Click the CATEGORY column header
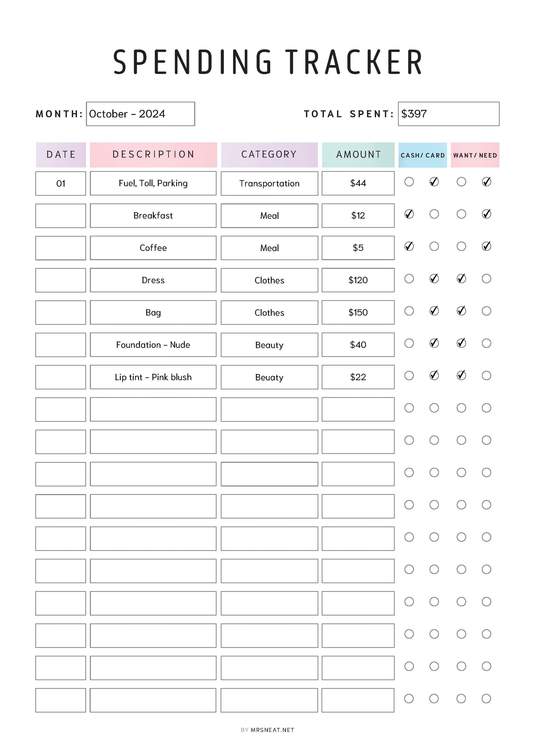Viewport: 535px width, 756px height. pyautogui.click(x=269, y=155)
